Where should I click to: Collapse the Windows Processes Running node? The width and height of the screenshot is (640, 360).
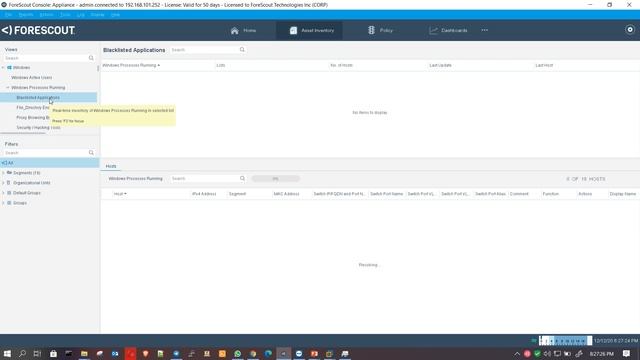7,87
